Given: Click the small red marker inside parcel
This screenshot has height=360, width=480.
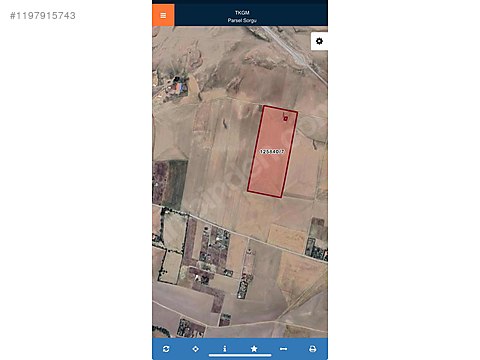Looking at the screenshot, I should coord(285,118).
